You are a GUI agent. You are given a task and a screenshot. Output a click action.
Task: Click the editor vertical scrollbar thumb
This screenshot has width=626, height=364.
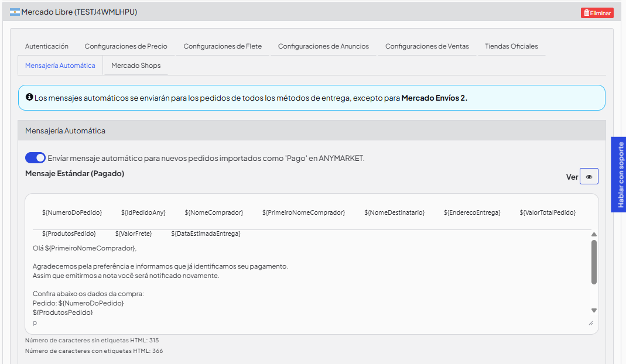594,262
